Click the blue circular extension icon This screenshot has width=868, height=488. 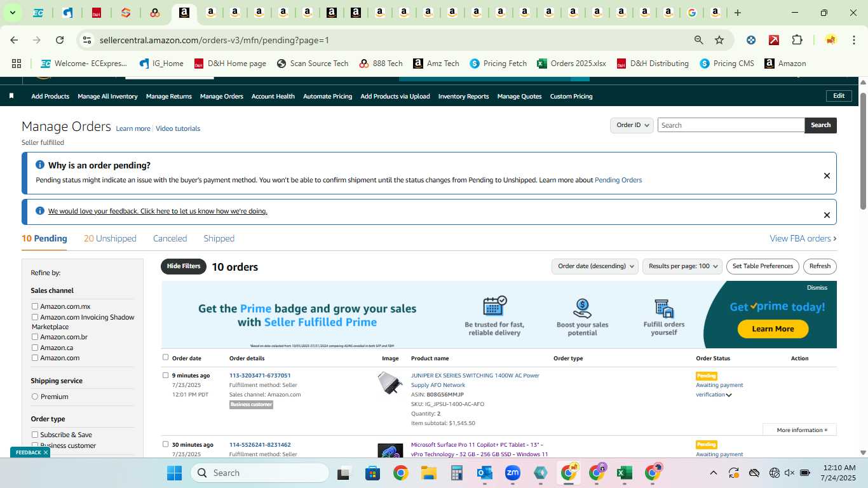751,40
